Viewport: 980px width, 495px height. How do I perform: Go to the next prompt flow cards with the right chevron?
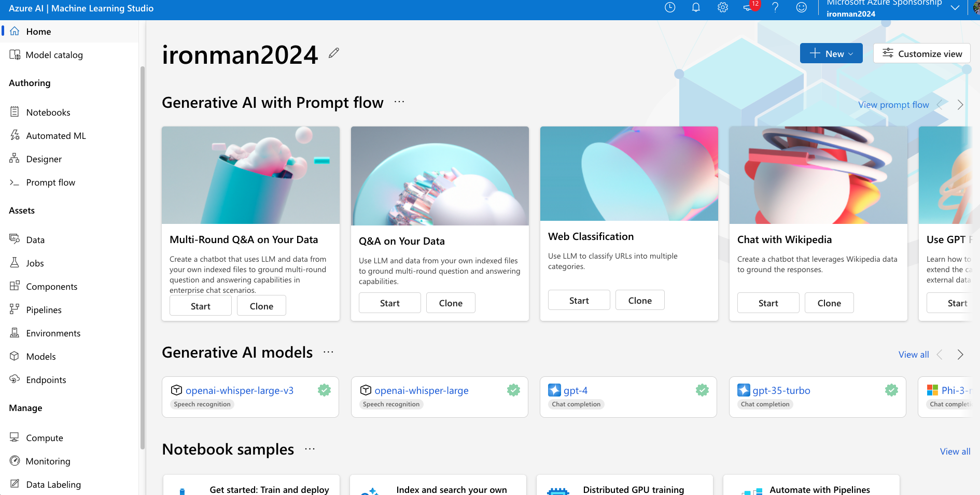point(960,105)
